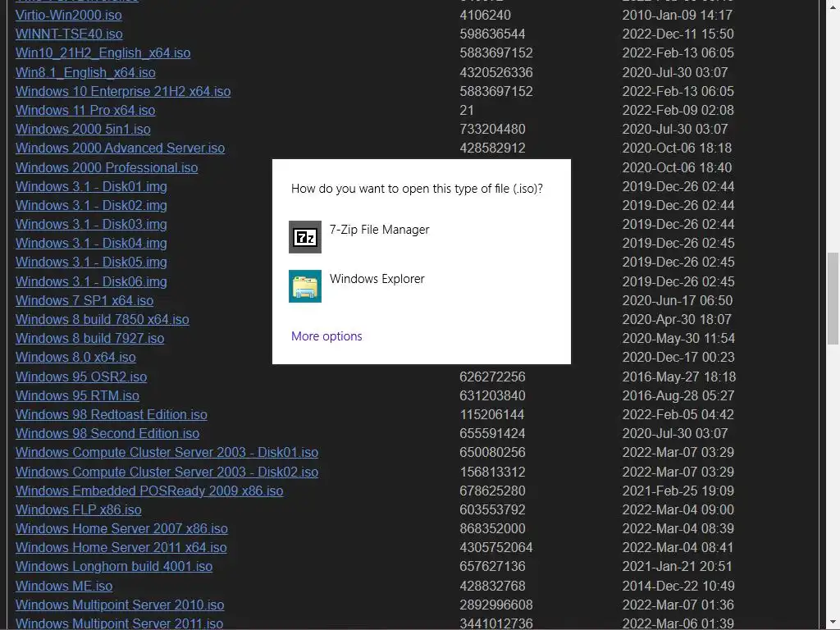
Task: Open Windows 11 Pro x64.iso link
Action: 85,111
